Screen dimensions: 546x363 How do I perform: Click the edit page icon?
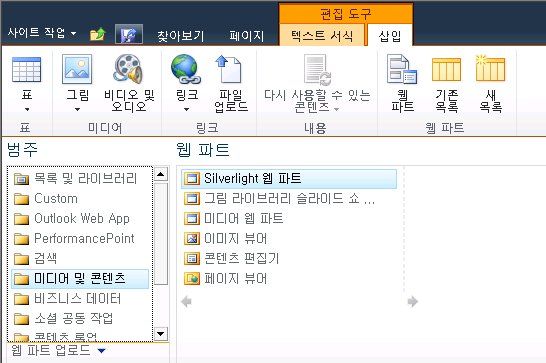[x=129, y=34]
